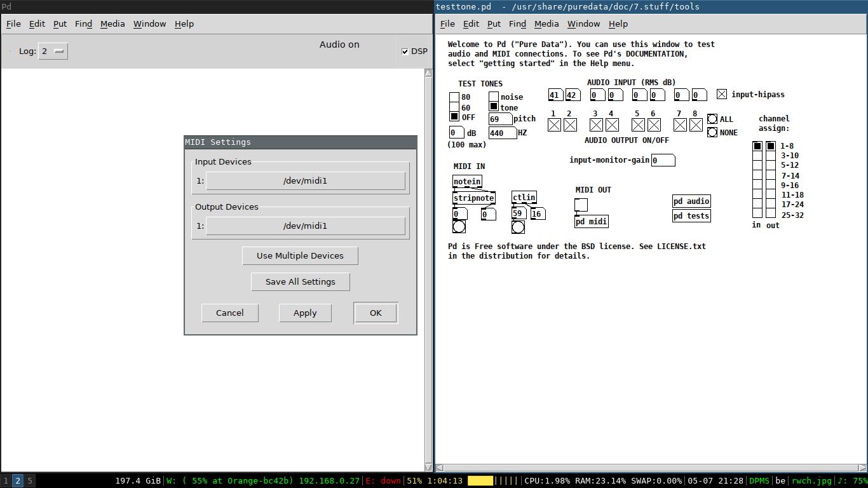This screenshot has height=488, width=868.
Task: Open File menu in the Pd window
Action: pyautogui.click(x=13, y=24)
